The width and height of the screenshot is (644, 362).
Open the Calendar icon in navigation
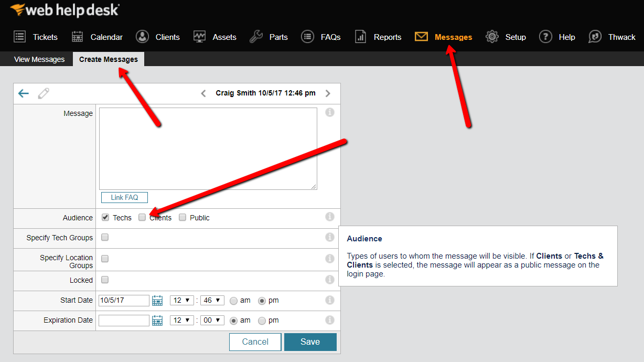[78, 37]
